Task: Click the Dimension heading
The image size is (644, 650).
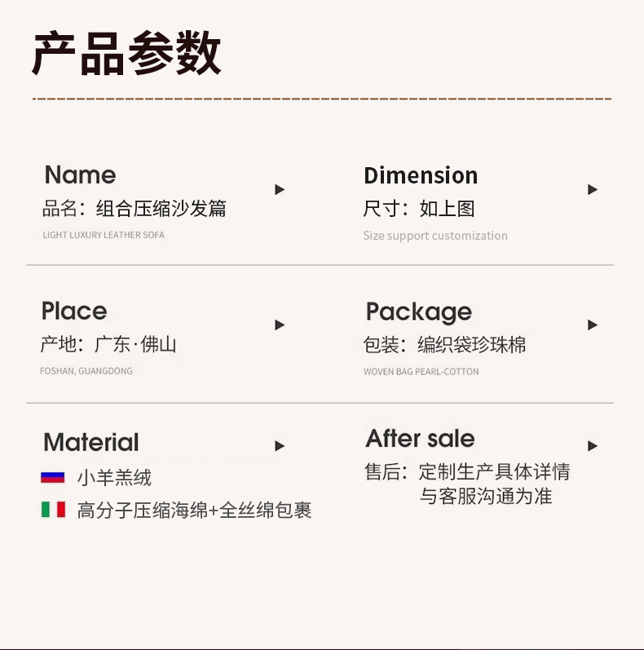Action: [421, 175]
